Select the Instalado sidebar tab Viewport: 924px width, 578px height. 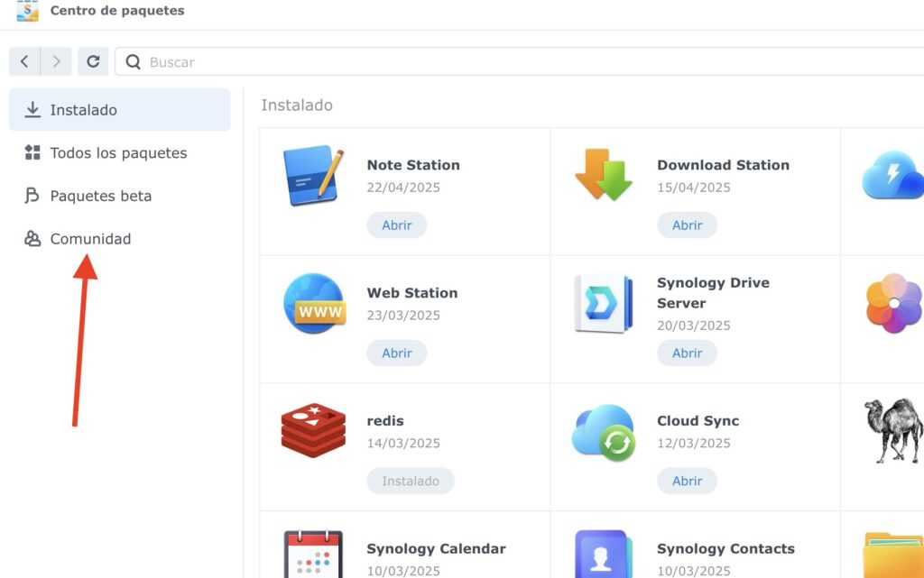pos(120,109)
